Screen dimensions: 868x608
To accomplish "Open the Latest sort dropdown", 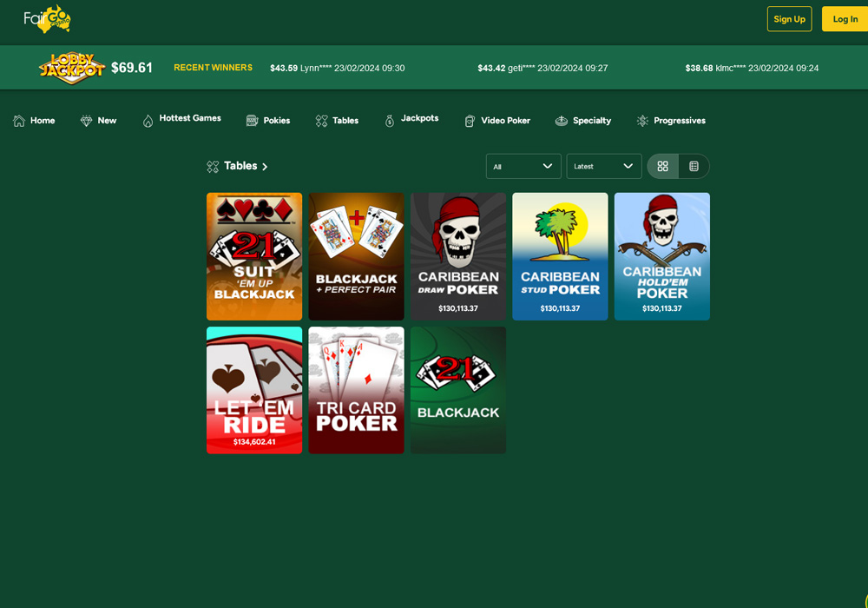I will pos(603,166).
